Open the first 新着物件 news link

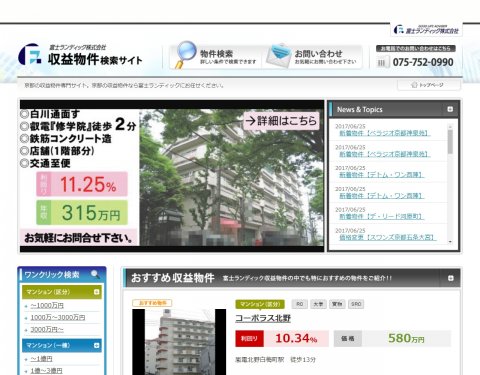click(x=385, y=133)
